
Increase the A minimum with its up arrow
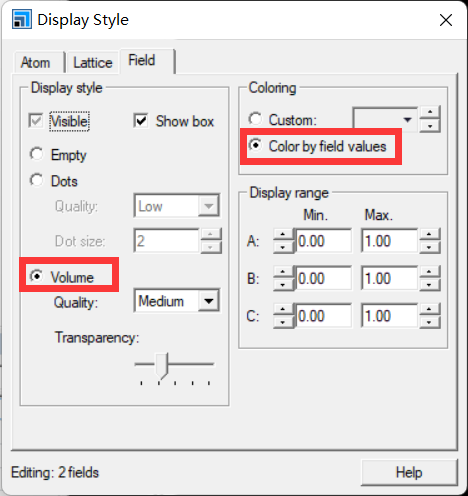283,234
